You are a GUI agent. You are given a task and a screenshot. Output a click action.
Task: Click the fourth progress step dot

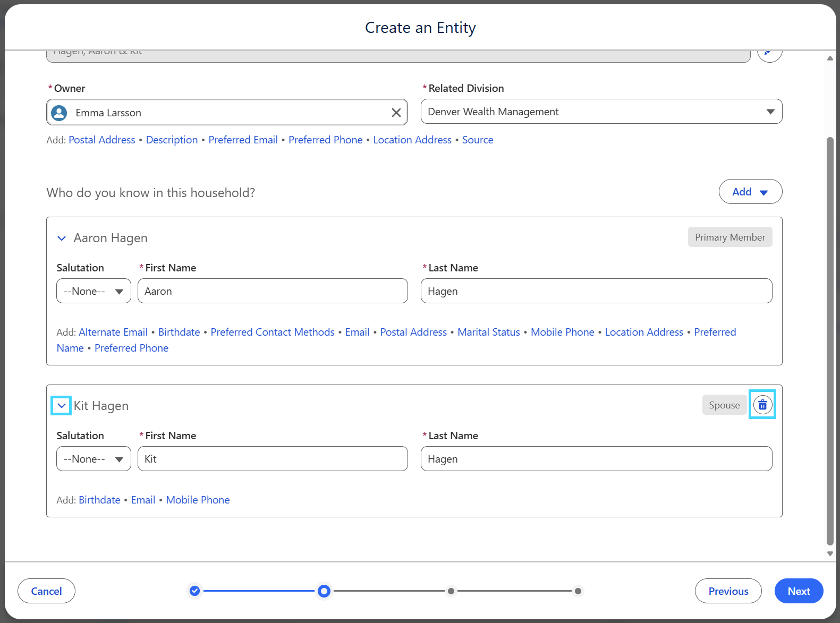click(578, 591)
